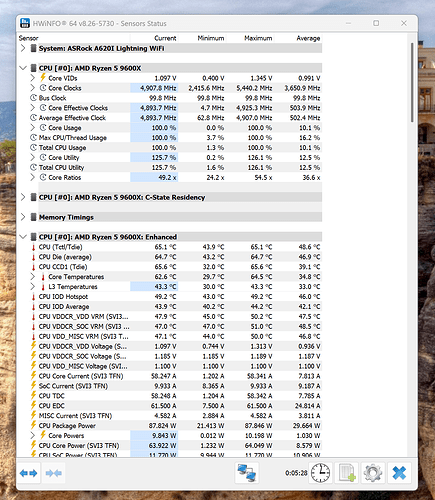This screenshot has height=500, width=435.
Task: Click clock icon beside Max CPU/Thread Usage
Action: 33,138
